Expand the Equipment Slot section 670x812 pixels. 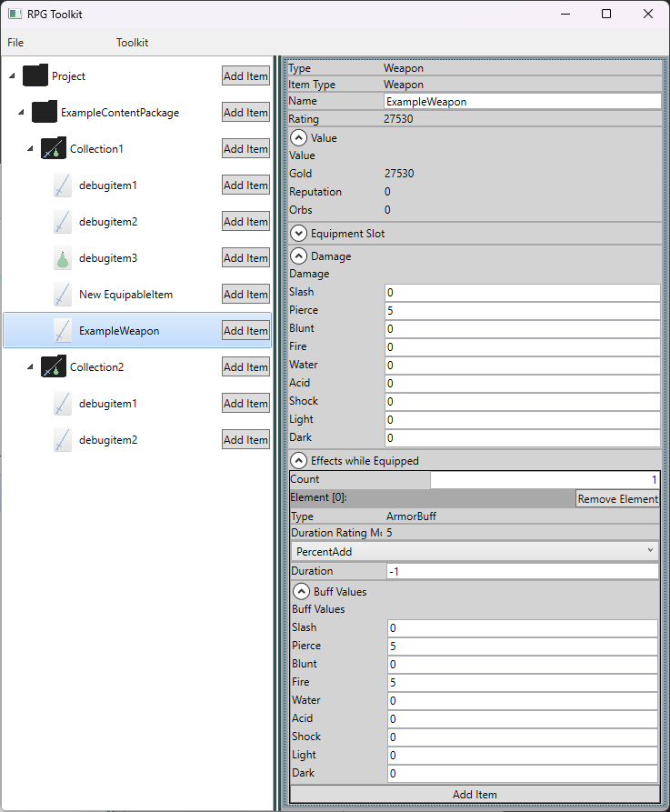point(298,234)
